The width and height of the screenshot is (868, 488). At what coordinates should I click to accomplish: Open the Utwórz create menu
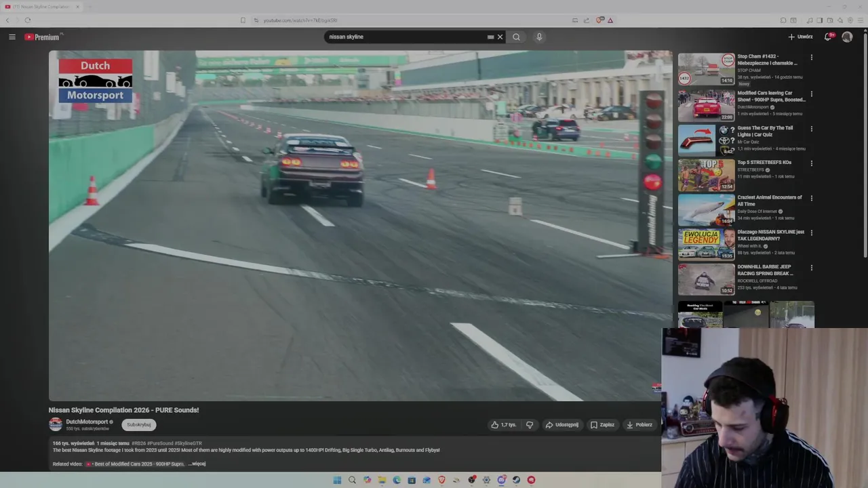tap(800, 37)
